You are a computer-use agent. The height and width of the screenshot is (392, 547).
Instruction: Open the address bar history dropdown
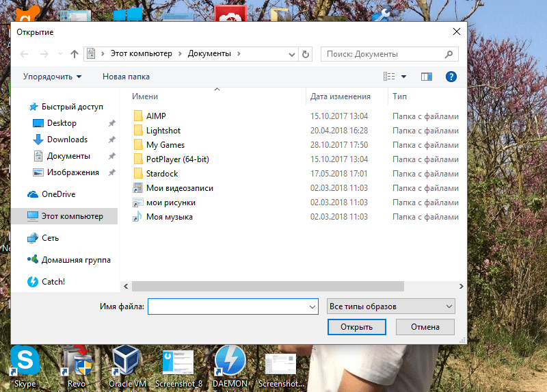tap(292, 55)
